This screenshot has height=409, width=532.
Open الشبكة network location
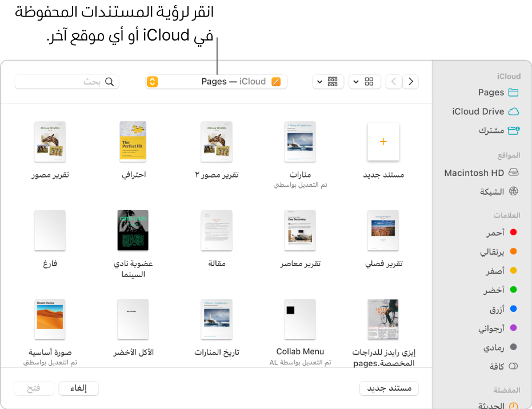click(x=499, y=191)
